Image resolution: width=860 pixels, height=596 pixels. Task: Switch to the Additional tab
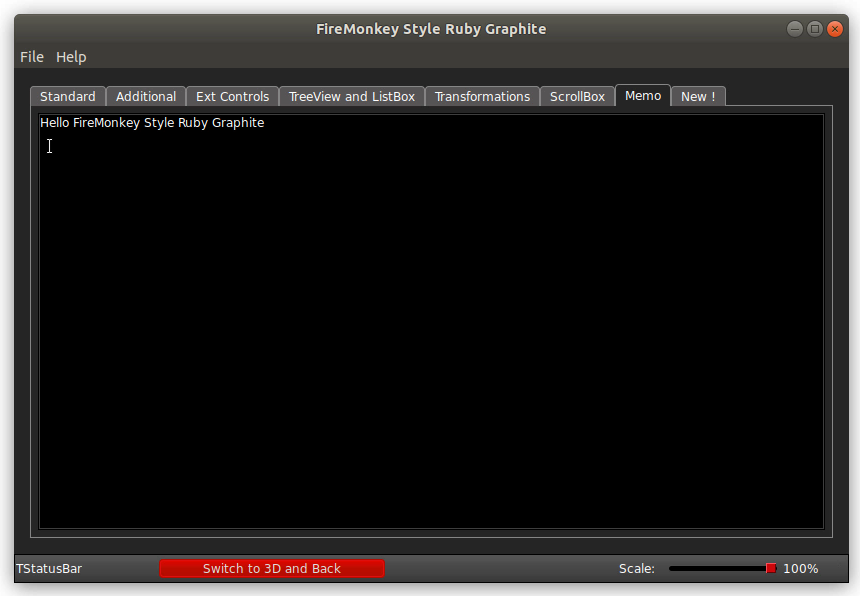pyautogui.click(x=146, y=97)
